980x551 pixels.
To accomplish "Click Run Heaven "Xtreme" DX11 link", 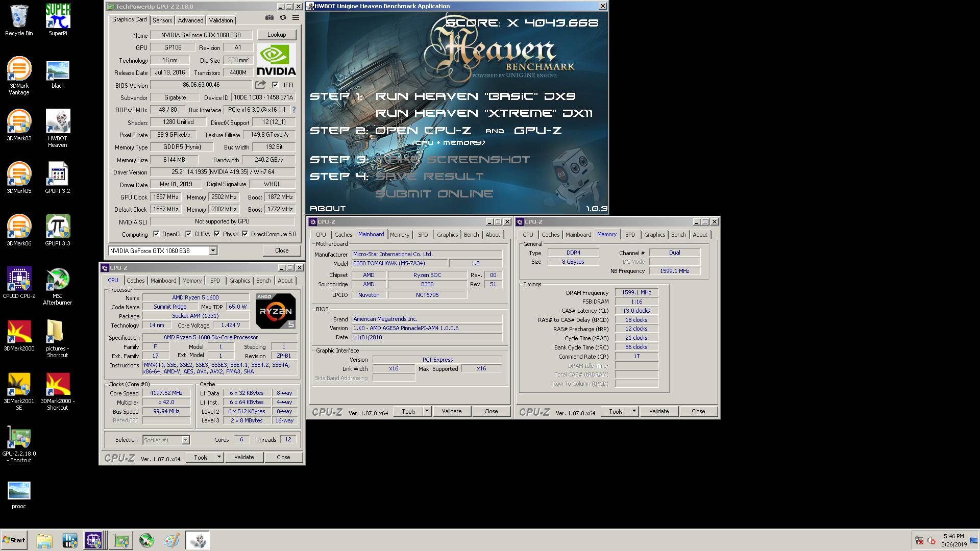I will (x=484, y=113).
